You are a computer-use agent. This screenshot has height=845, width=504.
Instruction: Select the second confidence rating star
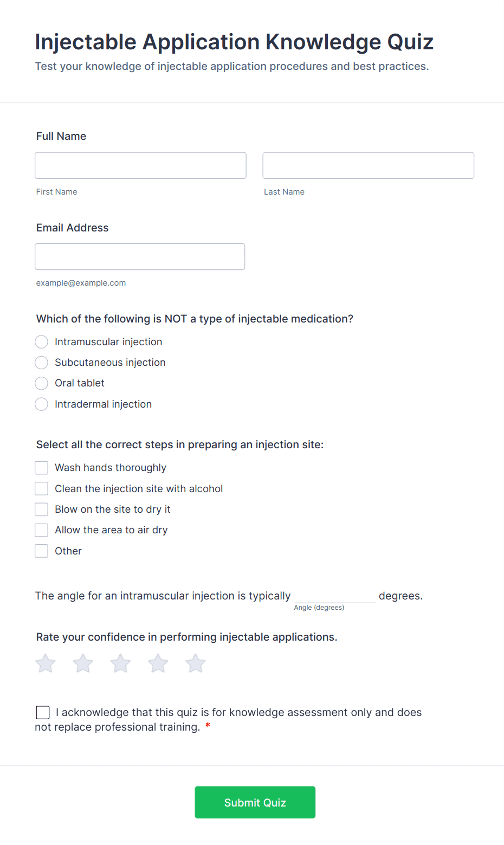(x=83, y=663)
